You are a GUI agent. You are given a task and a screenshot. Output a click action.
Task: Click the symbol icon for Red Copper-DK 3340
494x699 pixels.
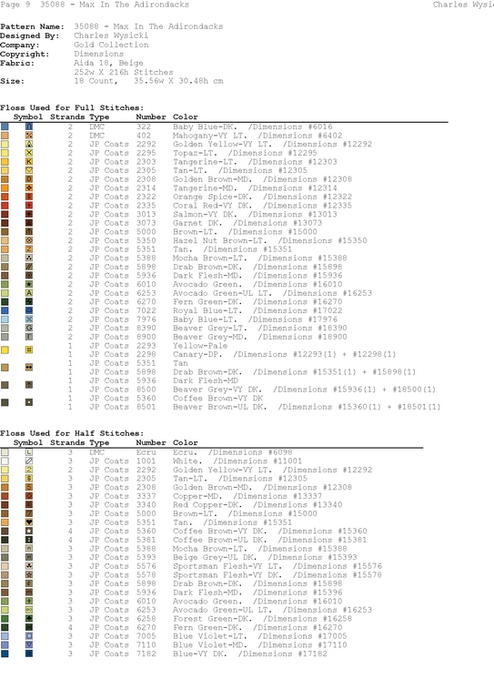pyautogui.click(x=29, y=505)
